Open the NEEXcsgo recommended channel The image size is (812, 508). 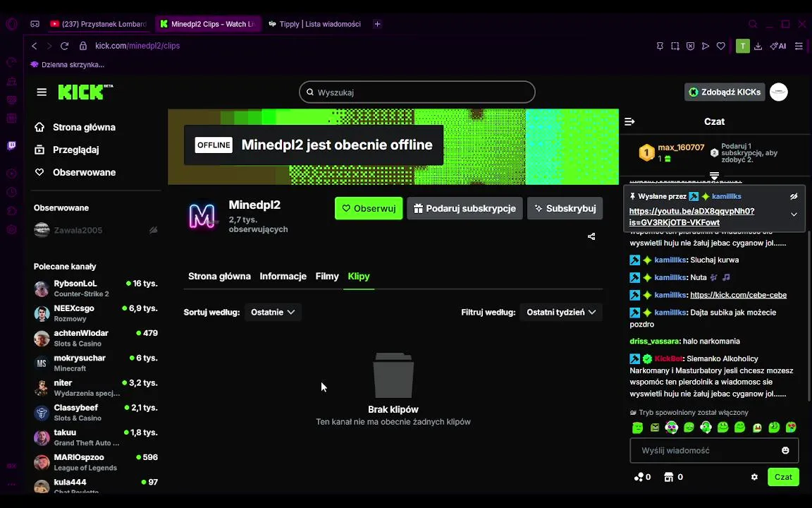coord(95,313)
